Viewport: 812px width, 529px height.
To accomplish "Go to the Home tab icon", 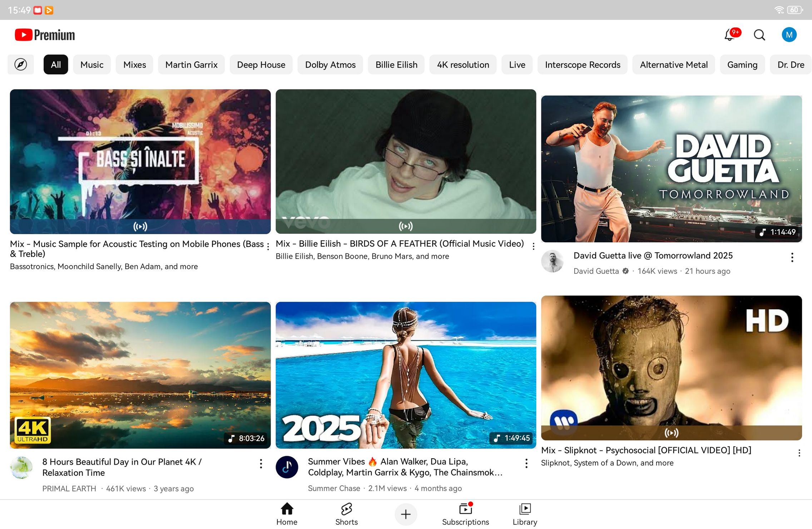I will coord(287,509).
